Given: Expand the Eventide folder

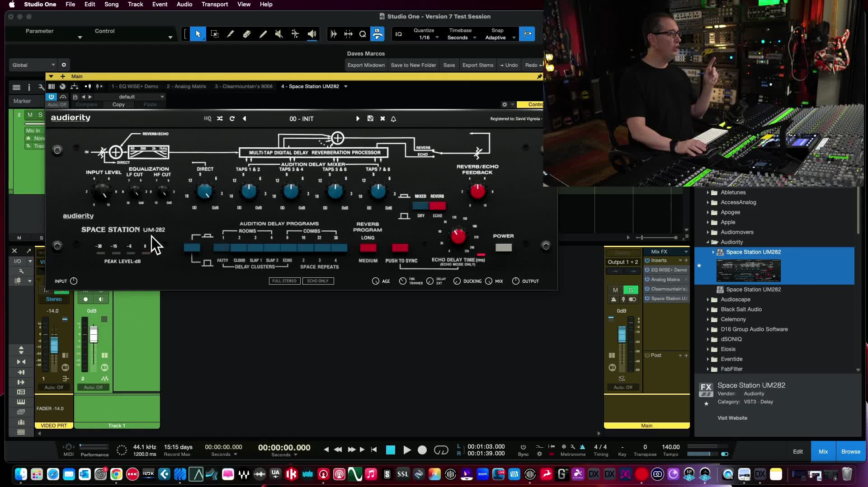Looking at the screenshot, I should click(x=708, y=359).
